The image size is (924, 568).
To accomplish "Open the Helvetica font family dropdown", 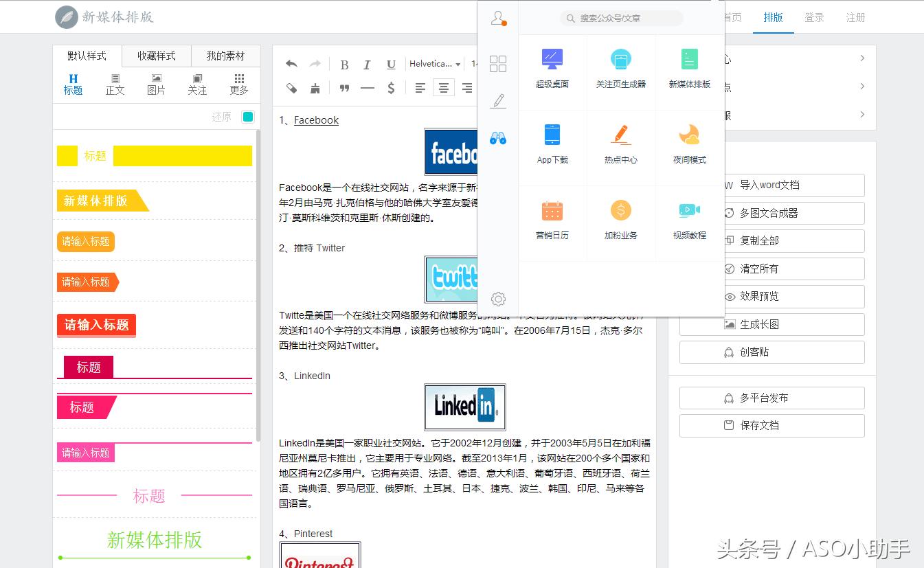I will (433, 63).
